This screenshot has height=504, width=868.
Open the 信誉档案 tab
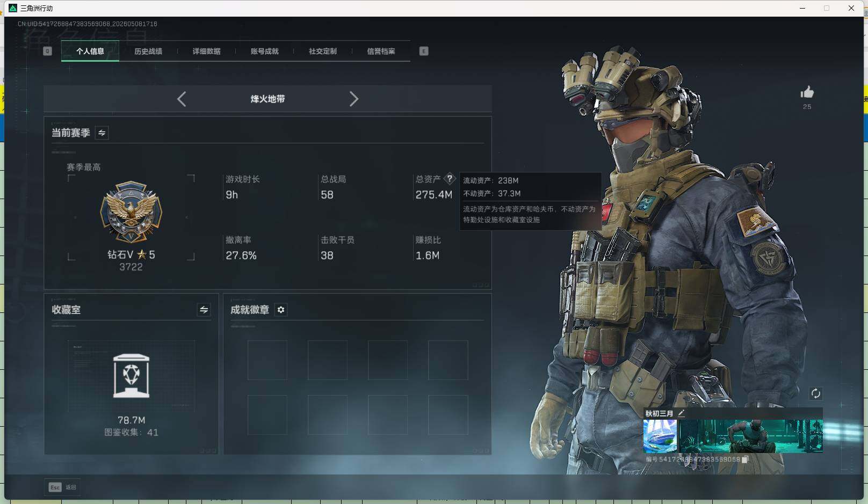click(x=381, y=52)
